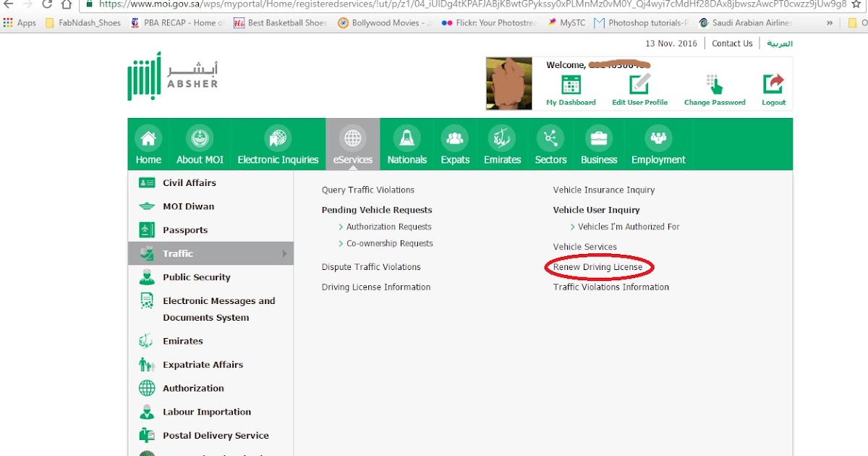This screenshot has height=456, width=868.
Task: Open About MOI emblem icon
Action: point(200,138)
